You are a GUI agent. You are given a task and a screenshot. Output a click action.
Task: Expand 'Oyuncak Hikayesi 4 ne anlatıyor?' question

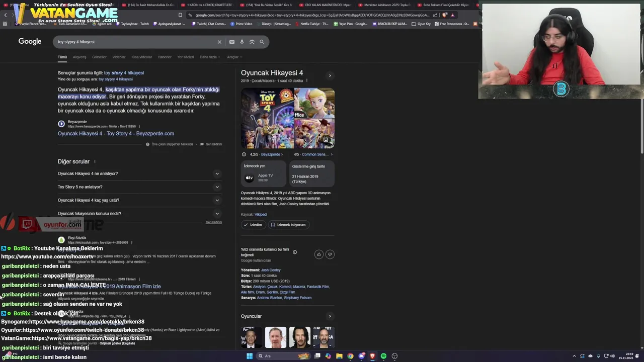(x=139, y=173)
